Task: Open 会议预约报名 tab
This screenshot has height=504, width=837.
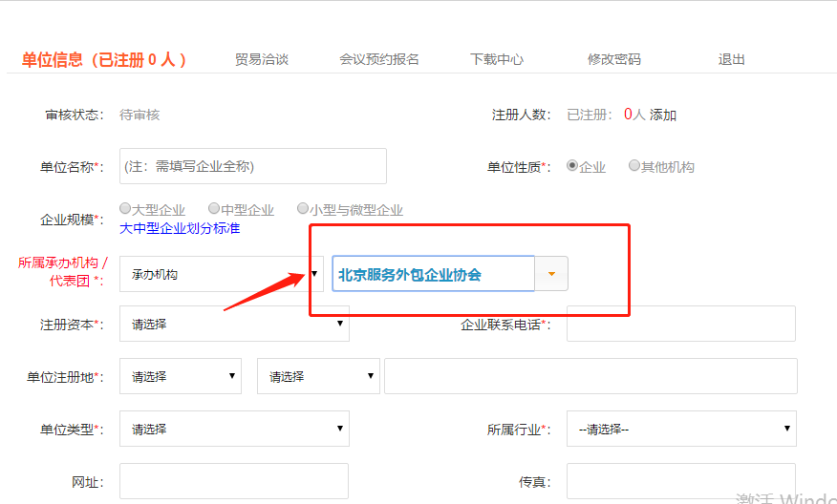Action: click(x=379, y=59)
